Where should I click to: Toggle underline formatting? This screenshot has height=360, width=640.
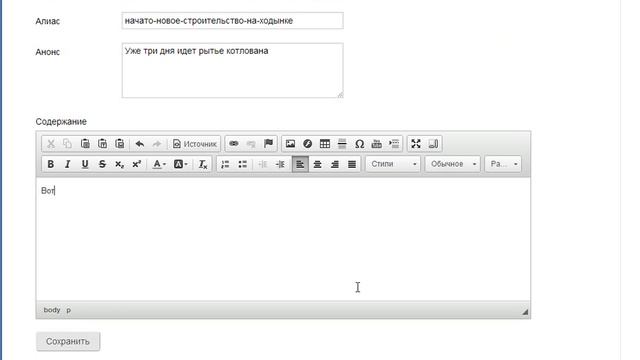pos(85,164)
